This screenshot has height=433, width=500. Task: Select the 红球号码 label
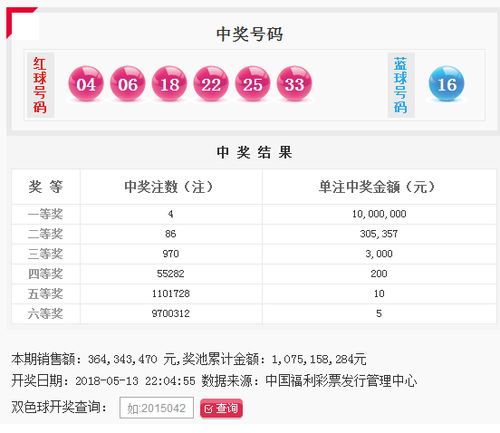click(x=40, y=85)
